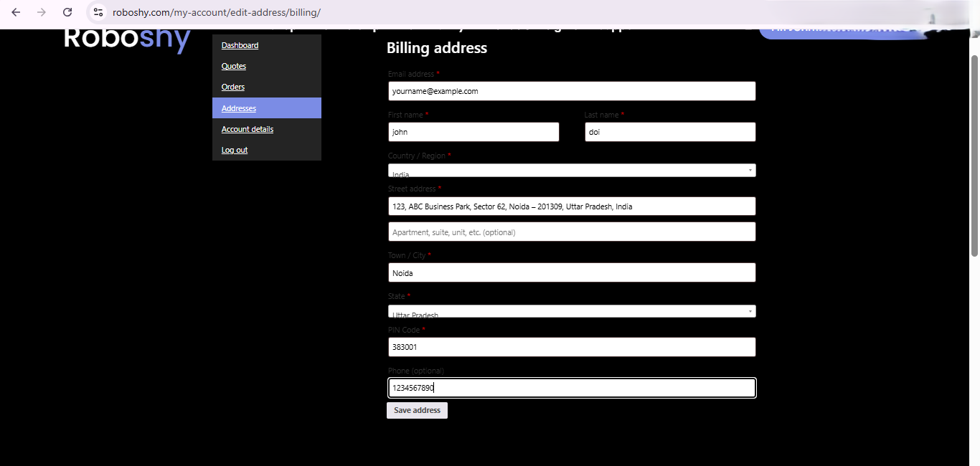Click the Last name field containing doi
This screenshot has height=466, width=980.
point(670,132)
